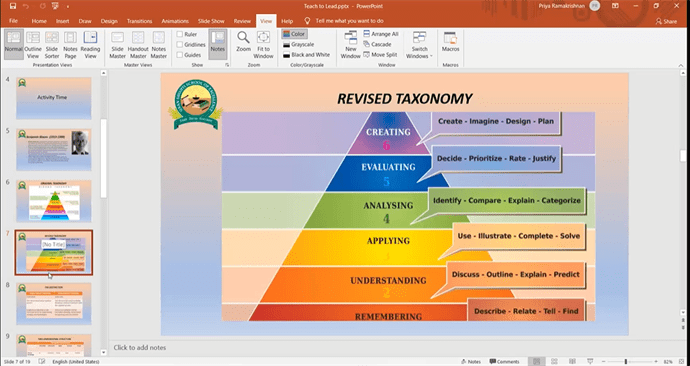Click English (United States) in the status bar
Screen dimensions: 690x366
point(76,362)
